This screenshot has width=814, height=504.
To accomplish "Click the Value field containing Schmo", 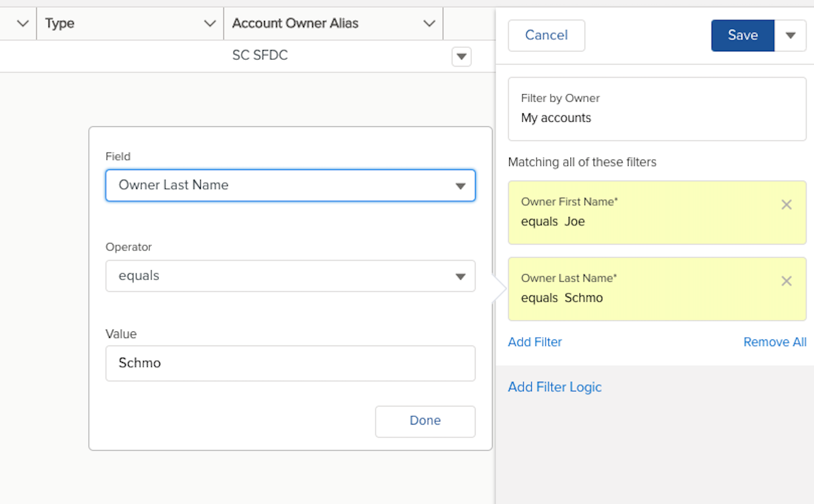I will click(290, 363).
